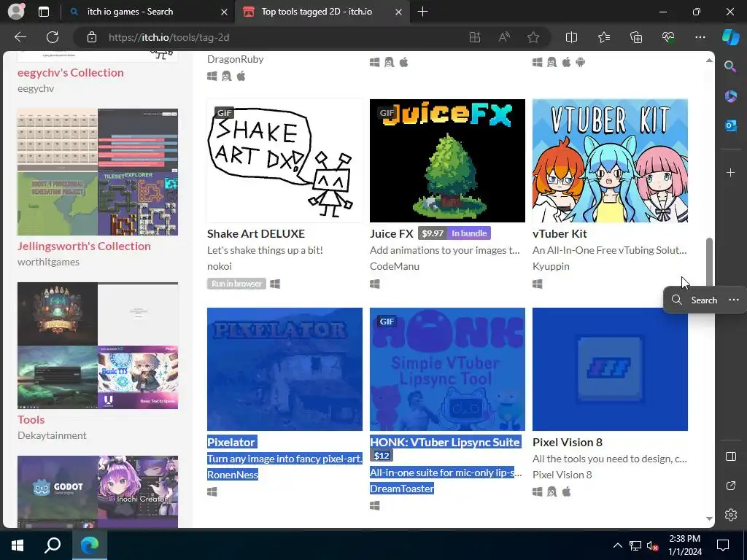Click the Run in browser badge
This screenshot has width=747, height=560.
pyautogui.click(x=236, y=284)
